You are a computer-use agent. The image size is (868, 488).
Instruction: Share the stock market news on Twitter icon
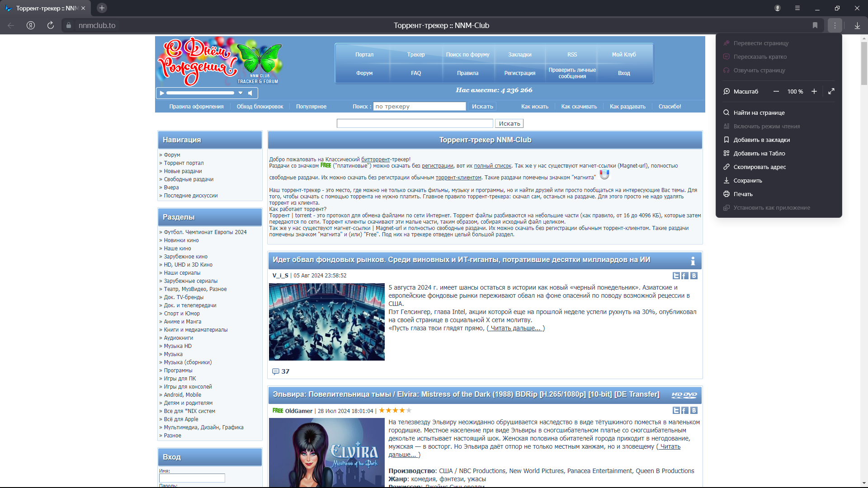[x=676, y=276]
